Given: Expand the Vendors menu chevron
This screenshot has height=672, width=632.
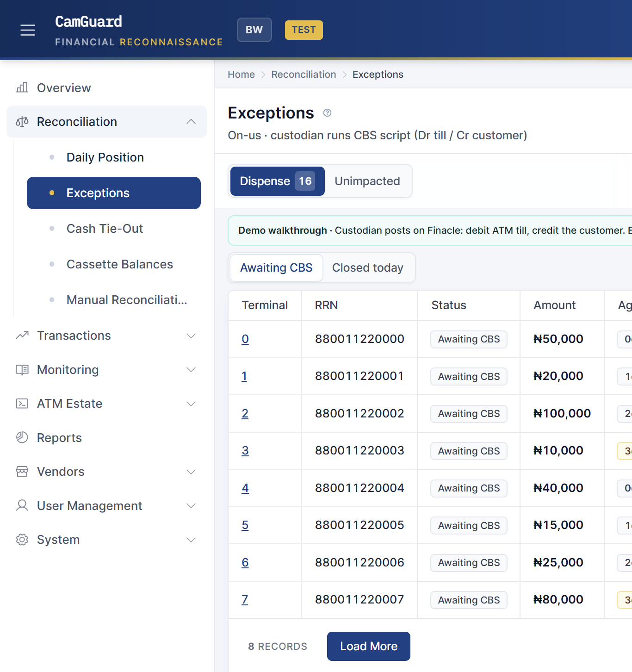Looking at the screenshot, I should [191, 472].
